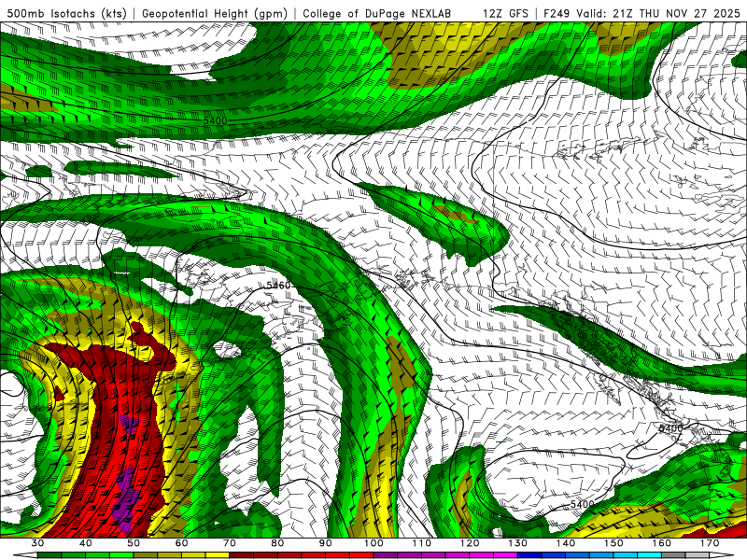Image resolution: width=747 pixels, height=560 pixels.
Task: Click the 150 value on the color bar scale
Action: tap(613, 543)
